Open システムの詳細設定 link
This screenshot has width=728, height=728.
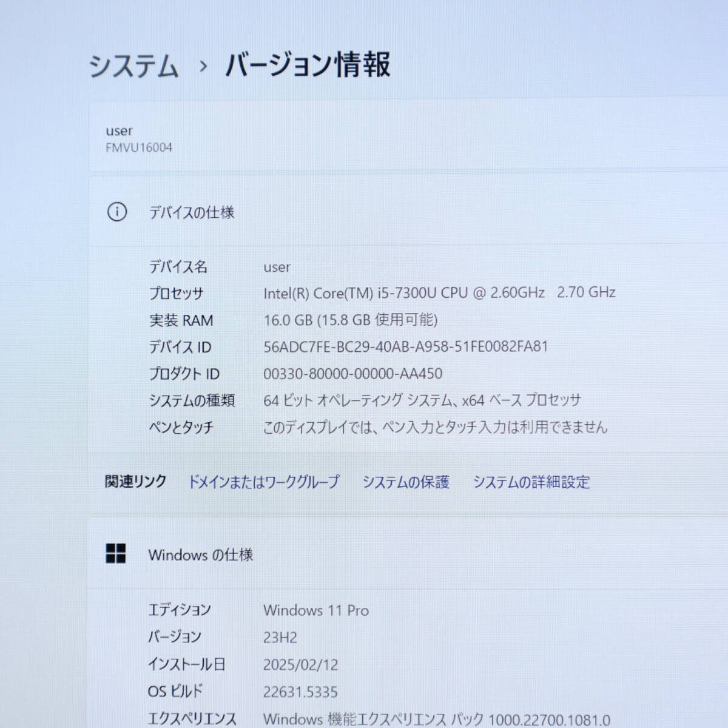click(531, 482)
